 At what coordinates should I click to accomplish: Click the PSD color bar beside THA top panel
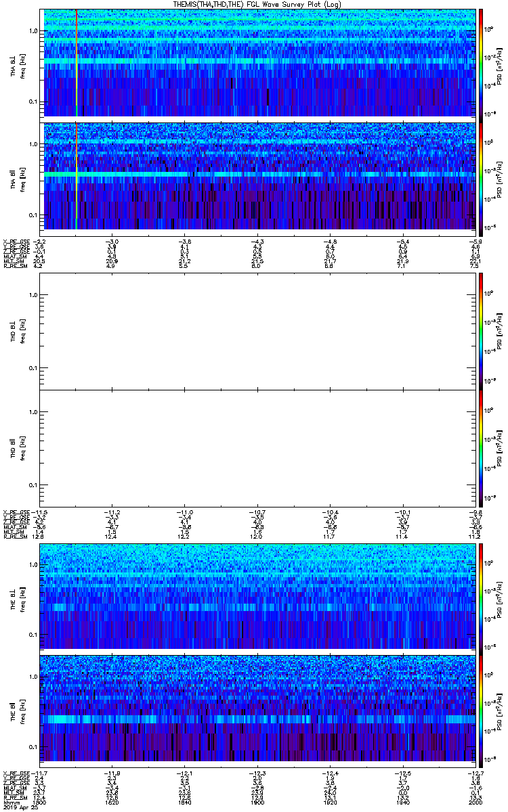click(481, 63)
